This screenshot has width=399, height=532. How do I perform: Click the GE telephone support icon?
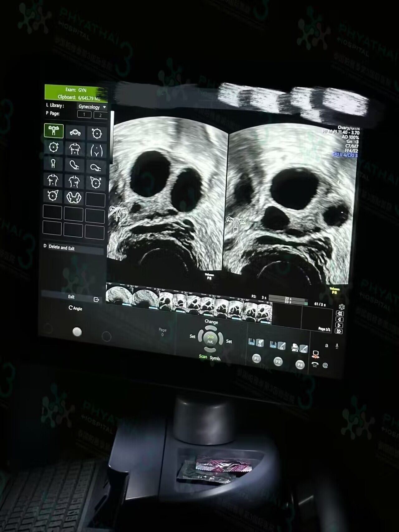tap(315, 364)
